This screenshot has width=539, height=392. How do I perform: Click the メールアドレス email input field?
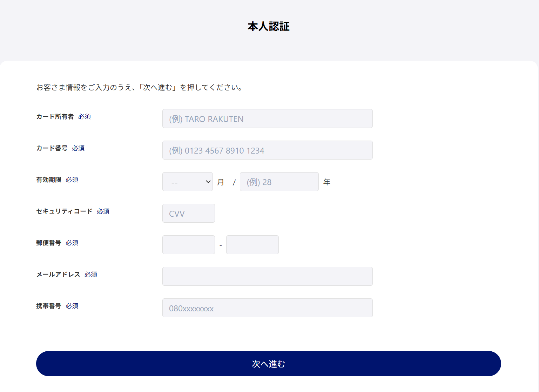267,276
